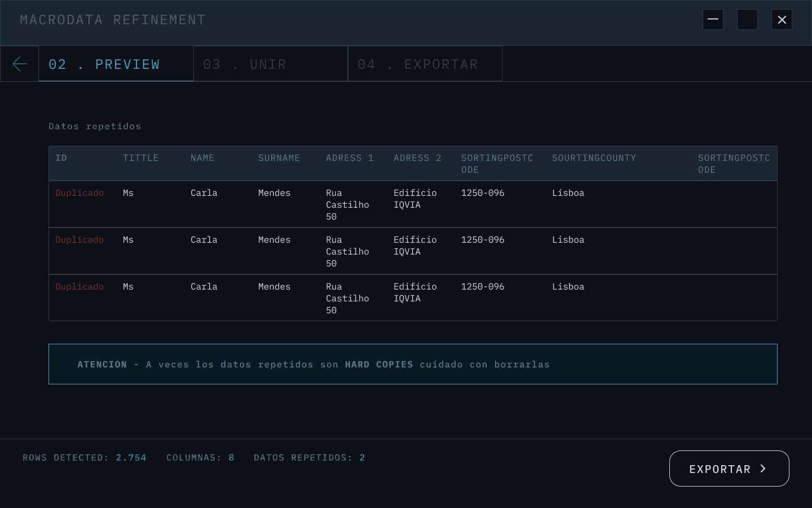
Task: Minimize the Macrodata Refinement window
Action: (713, 20)
